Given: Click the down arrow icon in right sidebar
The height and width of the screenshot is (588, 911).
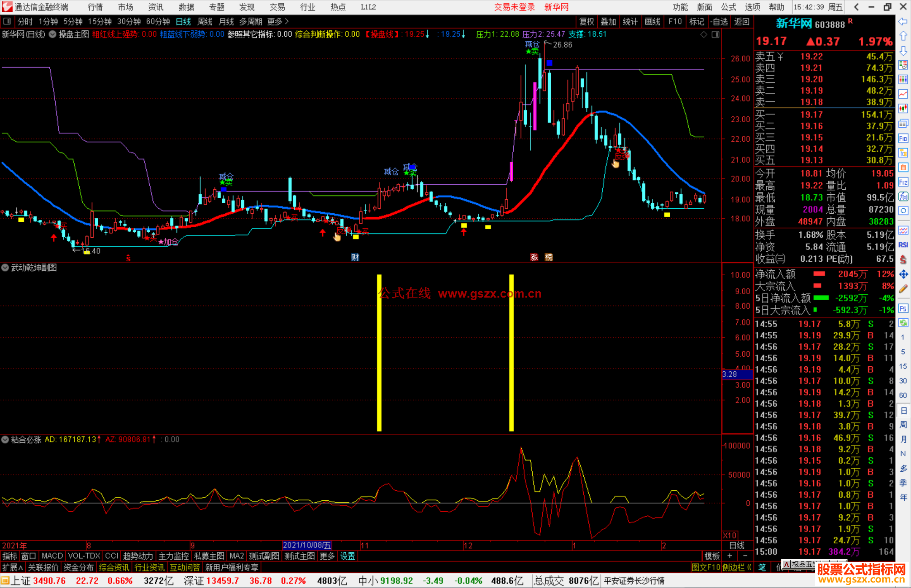Looking at the screenshot, I should coord(903,51).
